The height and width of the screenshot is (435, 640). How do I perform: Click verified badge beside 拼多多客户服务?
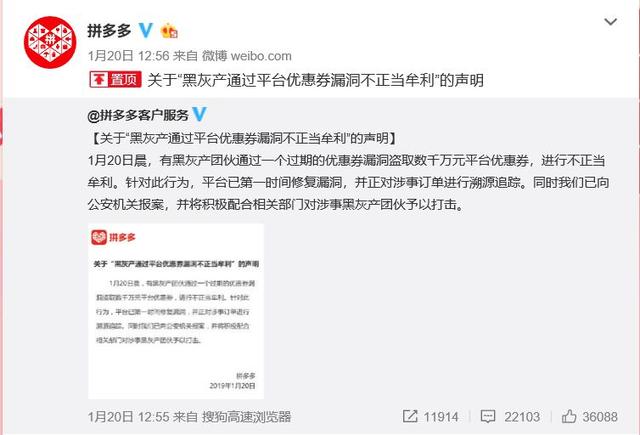[x=200, y=114]
